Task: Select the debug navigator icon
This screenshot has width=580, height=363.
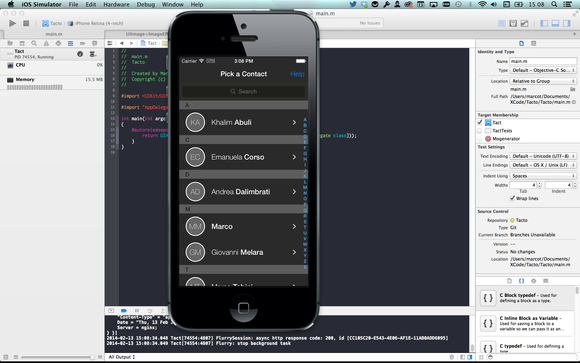Action: (70, 43)
